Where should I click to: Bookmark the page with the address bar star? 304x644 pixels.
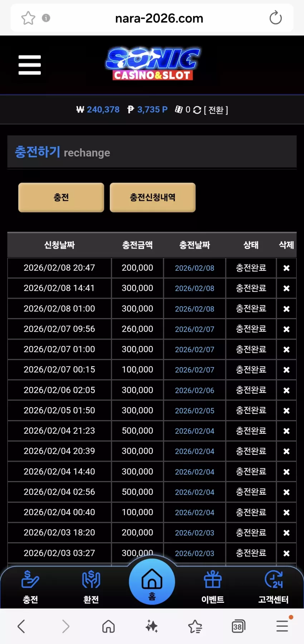pyautogui.click(x=28, y=18)
